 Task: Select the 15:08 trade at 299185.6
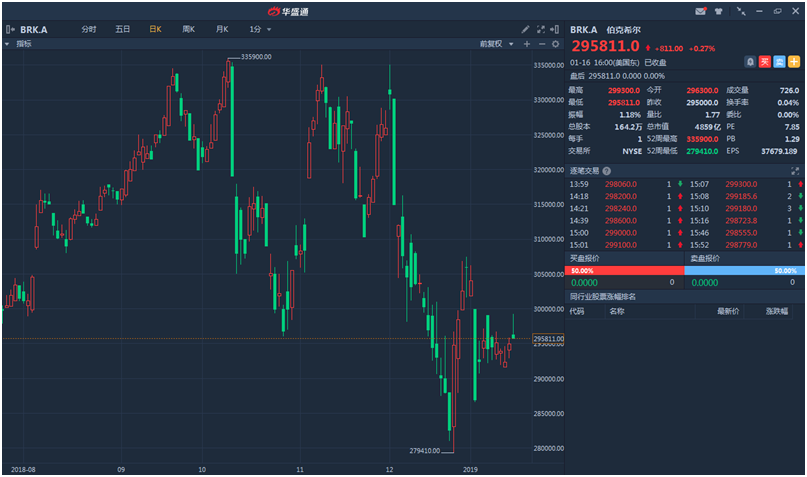tap(746, 196)
